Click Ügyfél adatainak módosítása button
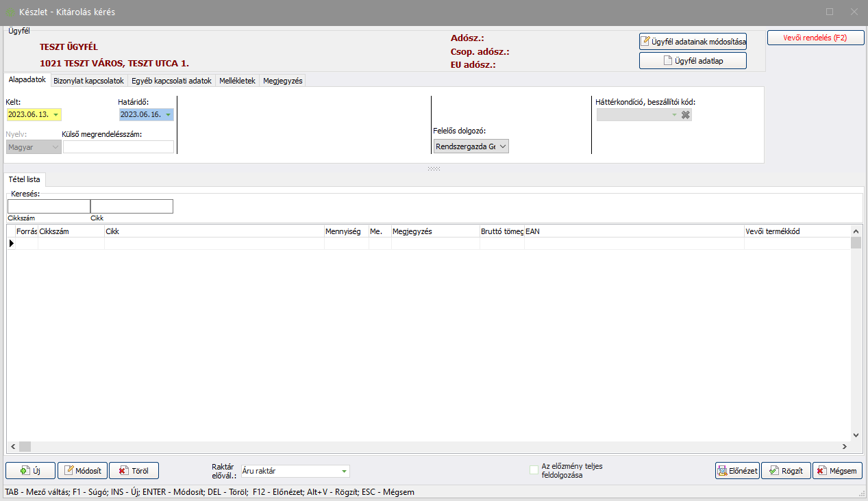The height and width of the screenshot is (501, 868). click(693, 42)
